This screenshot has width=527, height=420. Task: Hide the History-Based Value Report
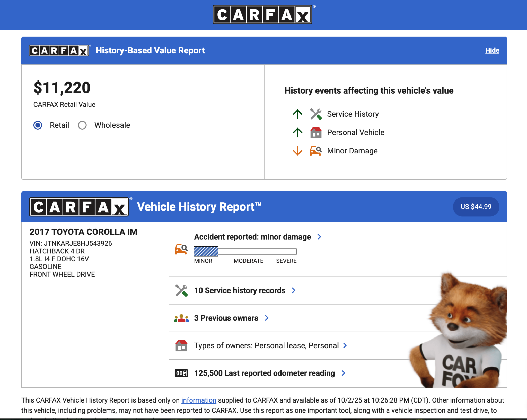coord(492,50)
